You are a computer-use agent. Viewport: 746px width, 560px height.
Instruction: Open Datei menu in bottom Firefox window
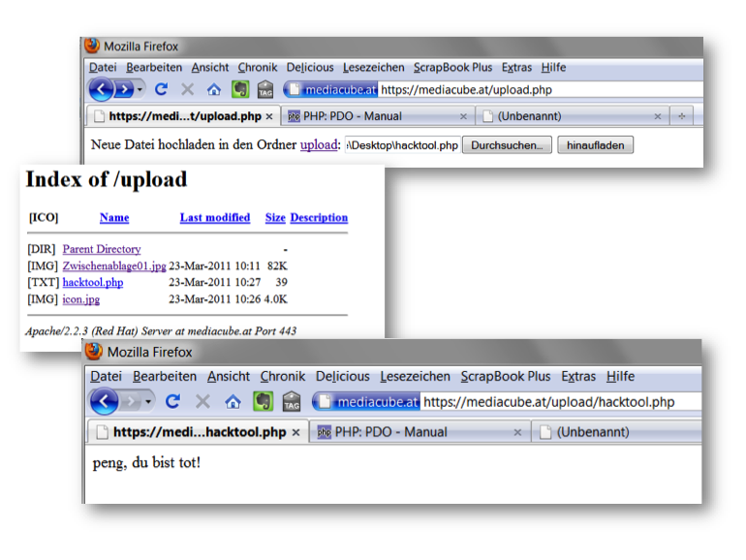(x=107, y=376)
